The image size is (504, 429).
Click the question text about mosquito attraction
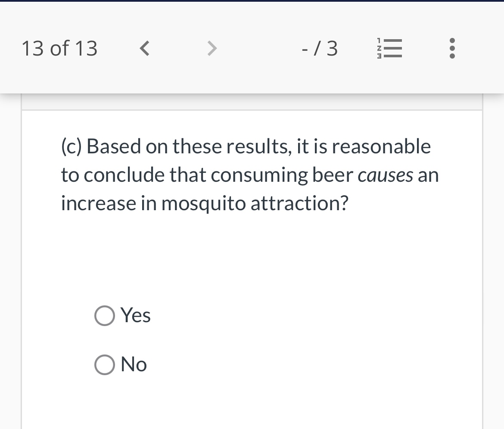(x=249, y=174)
